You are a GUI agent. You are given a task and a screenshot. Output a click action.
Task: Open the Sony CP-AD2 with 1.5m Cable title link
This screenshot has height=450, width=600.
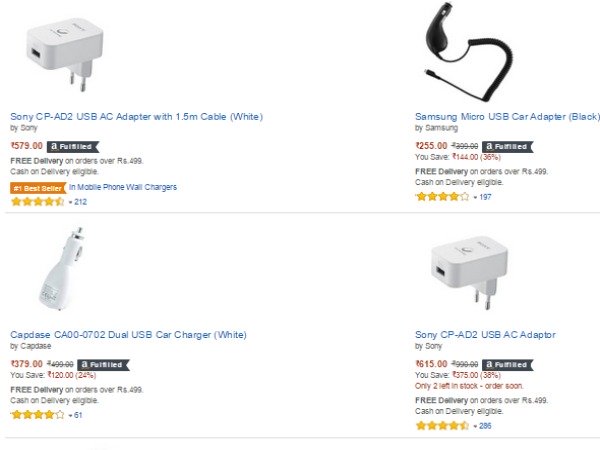(x=136, y=117)
